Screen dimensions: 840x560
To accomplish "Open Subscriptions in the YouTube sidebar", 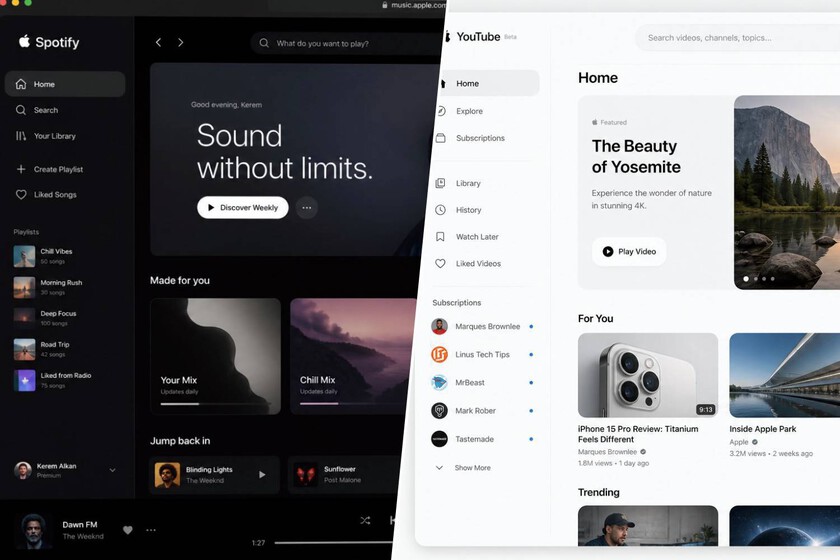I will [x=471, y=138].
